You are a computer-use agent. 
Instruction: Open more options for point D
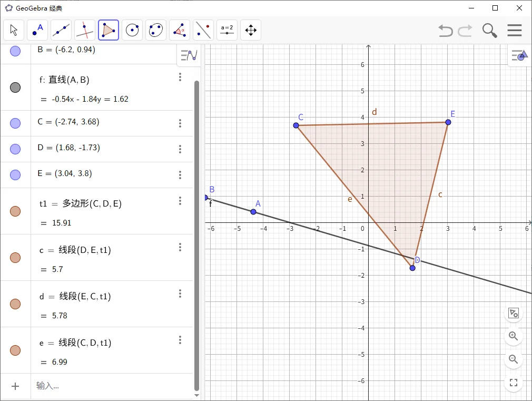tap(180, 149)
